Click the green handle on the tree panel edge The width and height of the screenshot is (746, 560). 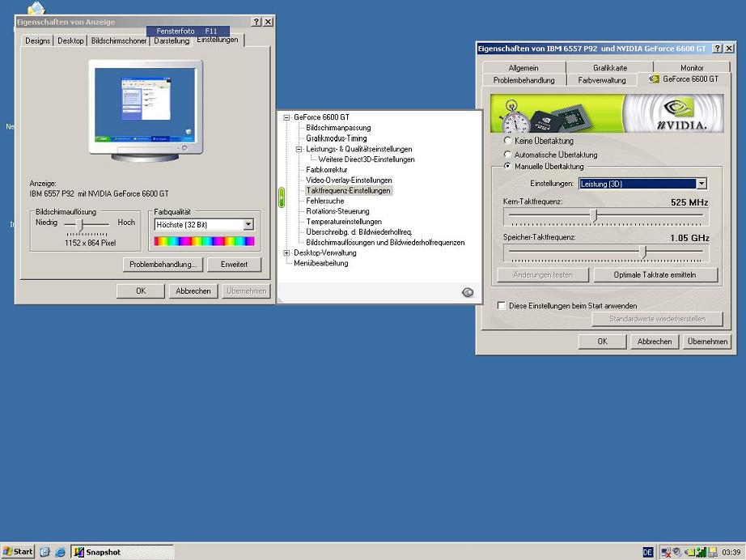pos(282,197)
